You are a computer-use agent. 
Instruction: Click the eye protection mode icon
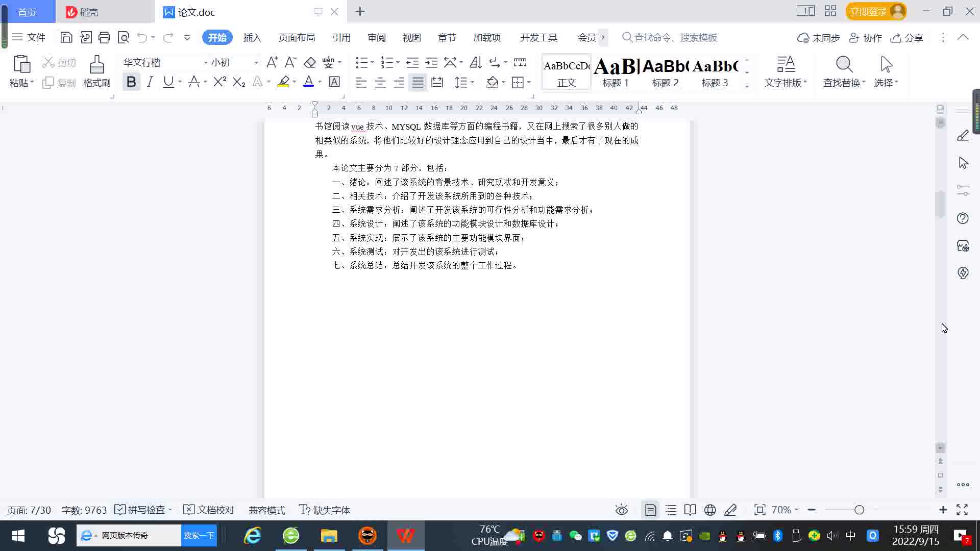tap(621, 510)
